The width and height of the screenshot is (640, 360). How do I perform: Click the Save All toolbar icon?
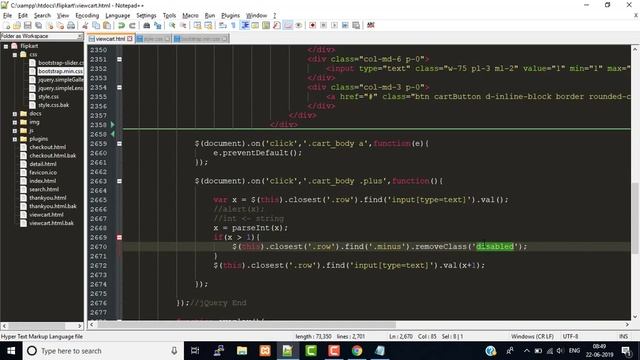pyautogui.click(x=38, y=25)
